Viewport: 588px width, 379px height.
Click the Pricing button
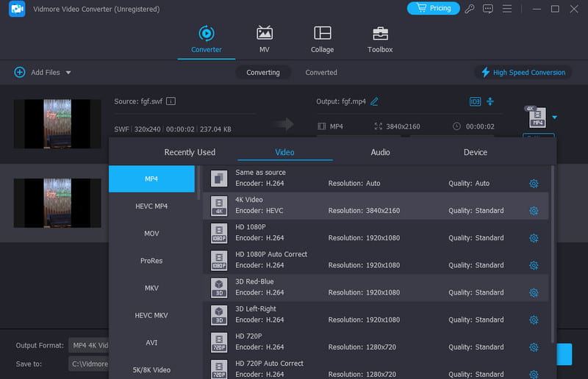click(x=433, y=9)
